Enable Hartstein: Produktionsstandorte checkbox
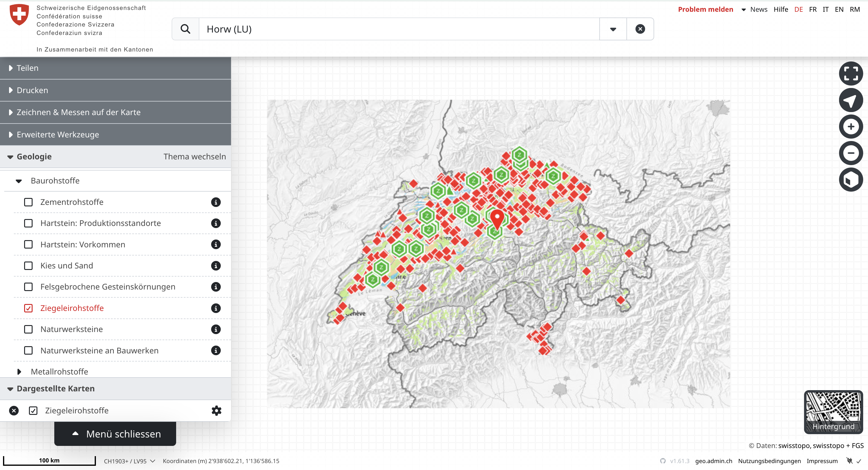Viewport: 868px width, 470px height. [28, 223]
